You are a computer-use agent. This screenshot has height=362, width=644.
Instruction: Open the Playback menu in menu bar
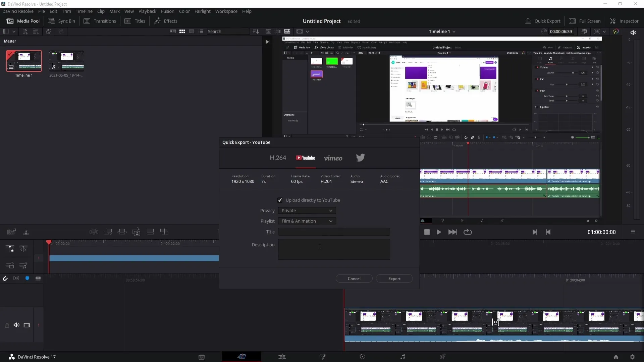tap(147, 11)
